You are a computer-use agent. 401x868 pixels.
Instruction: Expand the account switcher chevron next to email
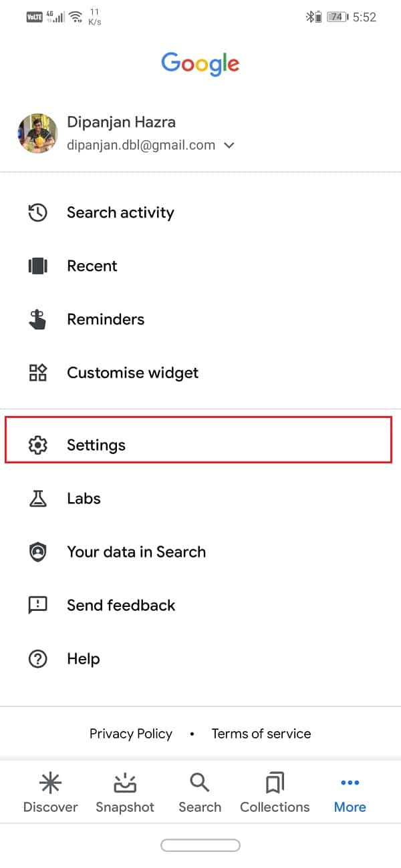[229, 145]
